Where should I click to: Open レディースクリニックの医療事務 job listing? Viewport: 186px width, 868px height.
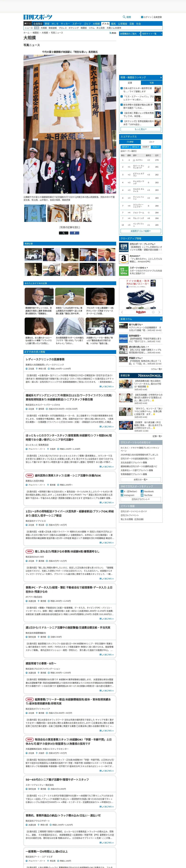tap(45, 359)
